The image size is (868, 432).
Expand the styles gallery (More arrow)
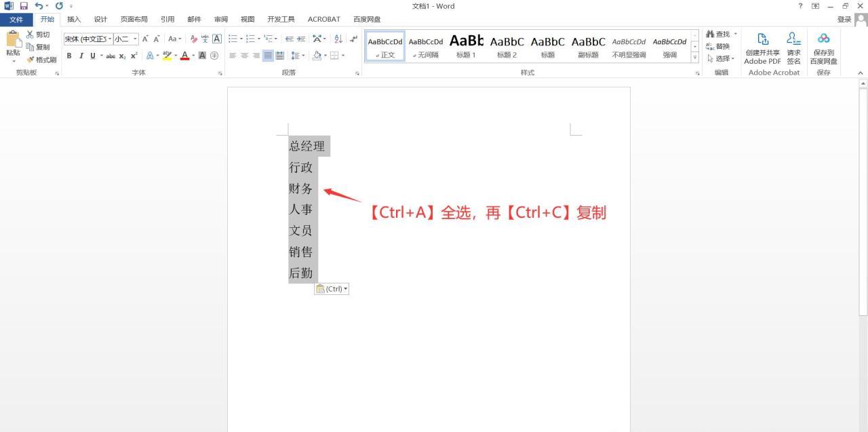tap(695, 58)
